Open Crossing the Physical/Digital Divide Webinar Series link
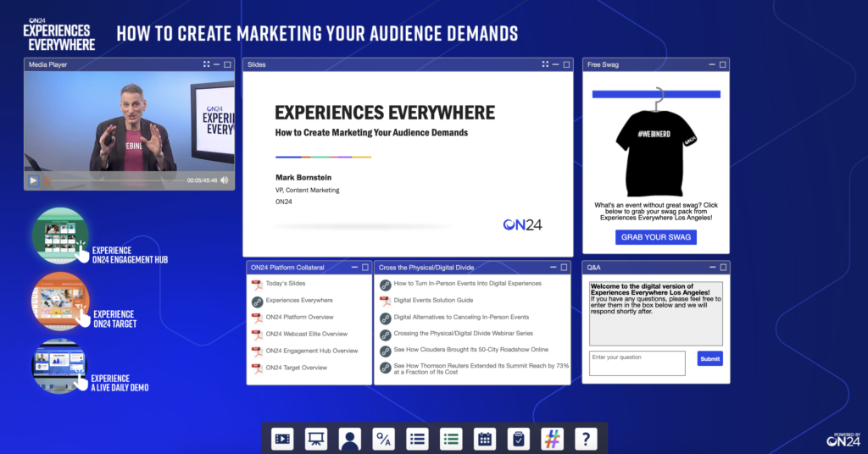This screenshot has width=868, height=454. tap(464, 334)
